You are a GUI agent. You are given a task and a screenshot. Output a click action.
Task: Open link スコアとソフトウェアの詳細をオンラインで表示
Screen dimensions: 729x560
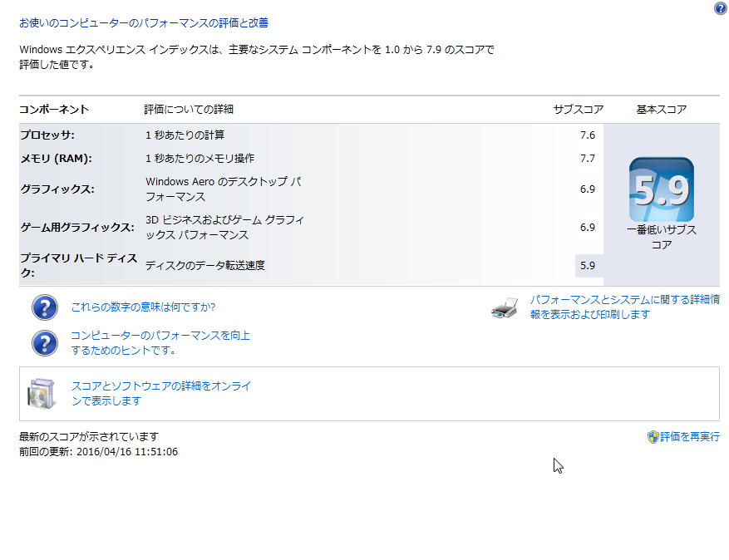coord(161,393)
